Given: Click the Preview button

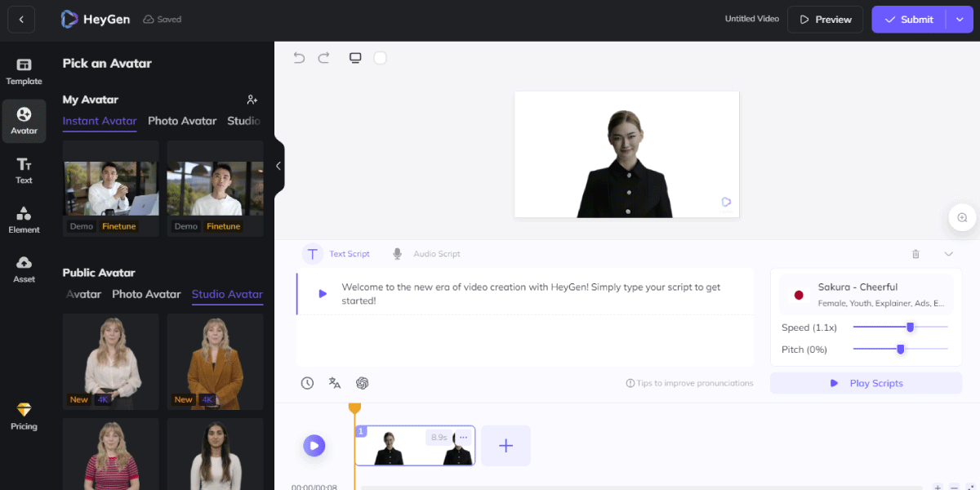Looking at the screenshot, I should pos(825,20).
